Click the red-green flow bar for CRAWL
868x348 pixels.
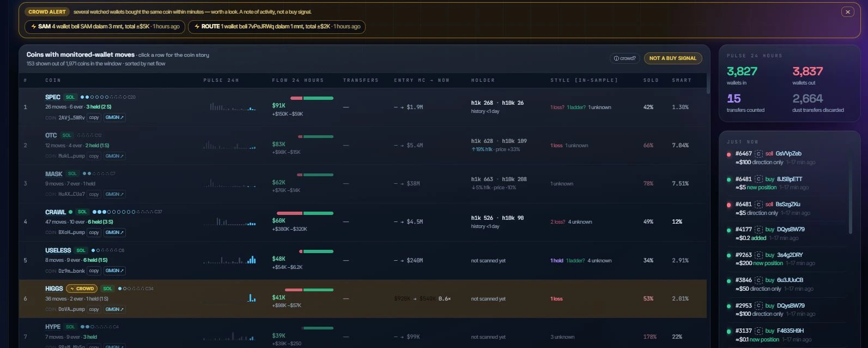[x=305, y=213]
